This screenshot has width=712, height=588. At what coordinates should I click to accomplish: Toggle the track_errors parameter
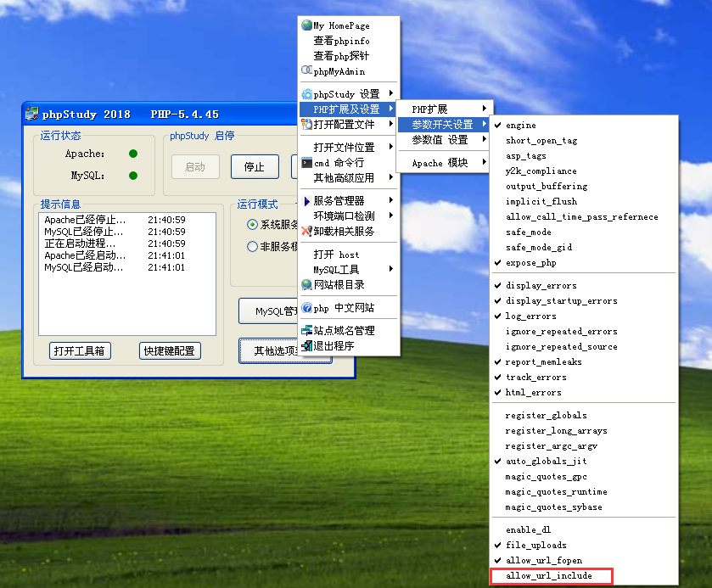584,377
